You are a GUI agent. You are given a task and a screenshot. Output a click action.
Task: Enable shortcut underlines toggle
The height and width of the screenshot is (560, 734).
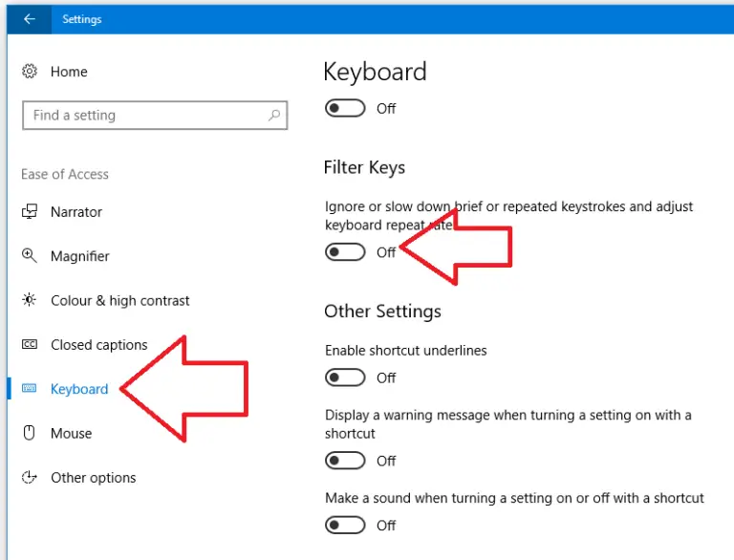[x=345, y=377]
